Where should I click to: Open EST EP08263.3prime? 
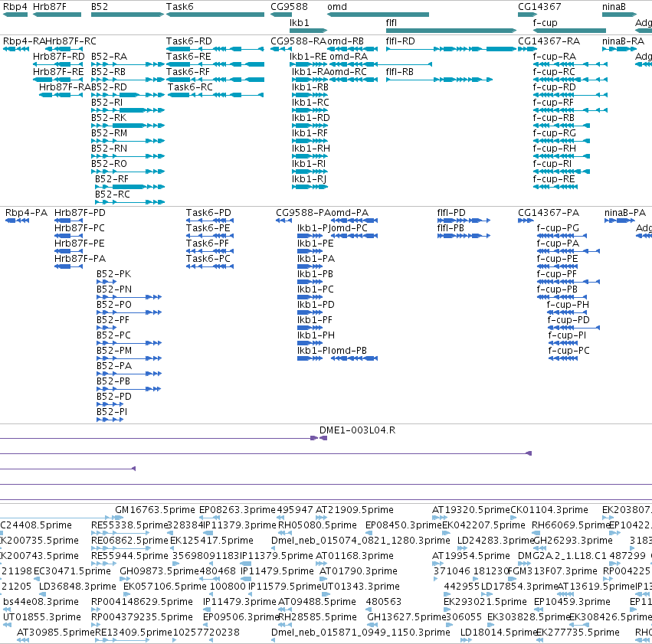(211, 518)
